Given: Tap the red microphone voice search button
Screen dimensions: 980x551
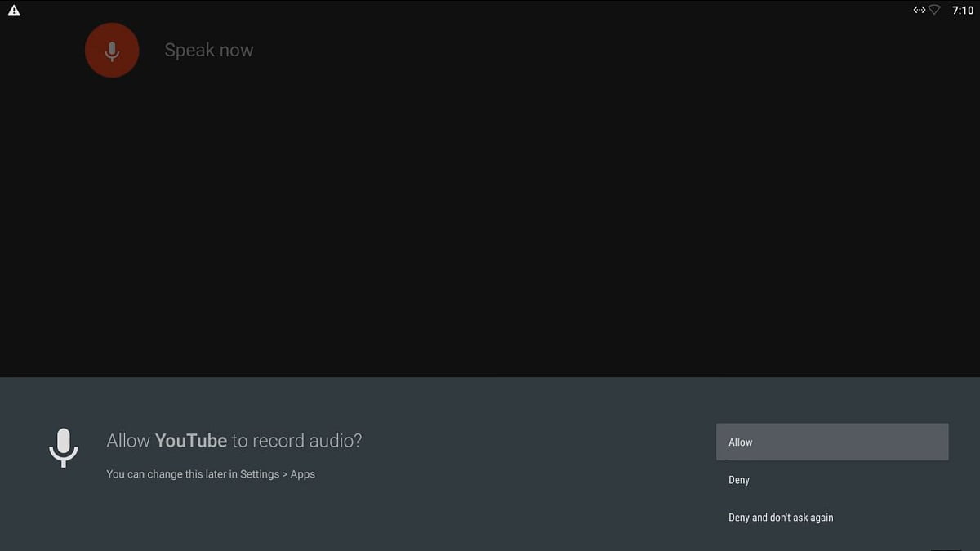Looking at the screenshot, I should click(x=112, y=51).
